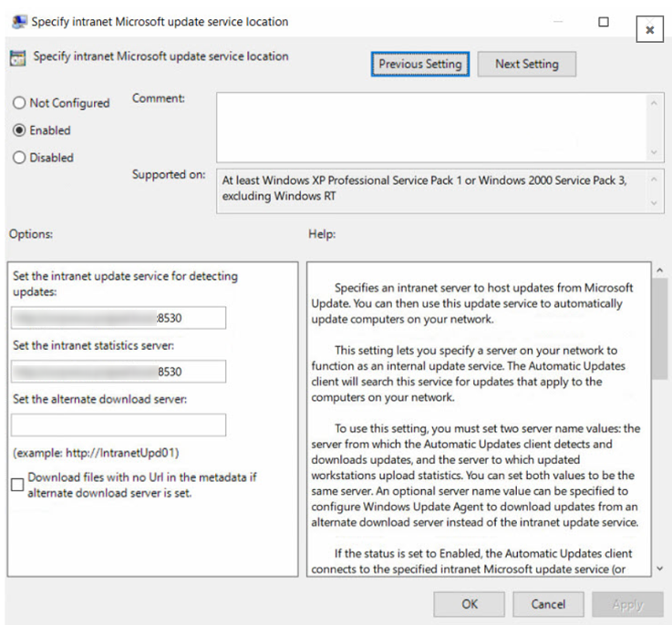Click inside the Comment text box
This screenshot has height=625, width=672.
(x=429, y=127)
